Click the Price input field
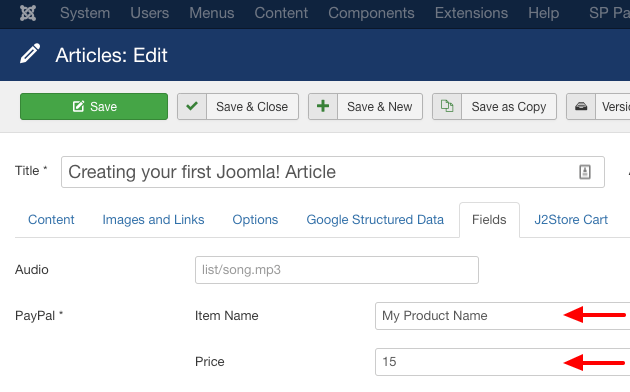630x392 pixels. 502,362
